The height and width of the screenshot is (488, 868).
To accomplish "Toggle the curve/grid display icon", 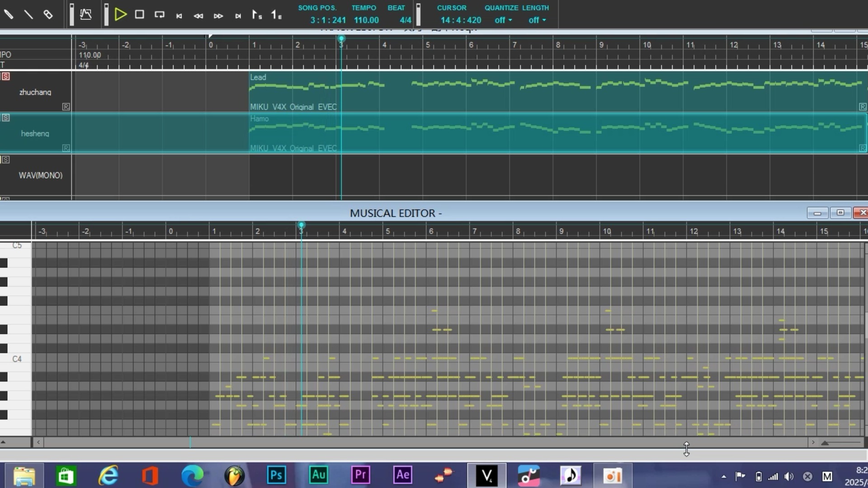I will (86, 14).
